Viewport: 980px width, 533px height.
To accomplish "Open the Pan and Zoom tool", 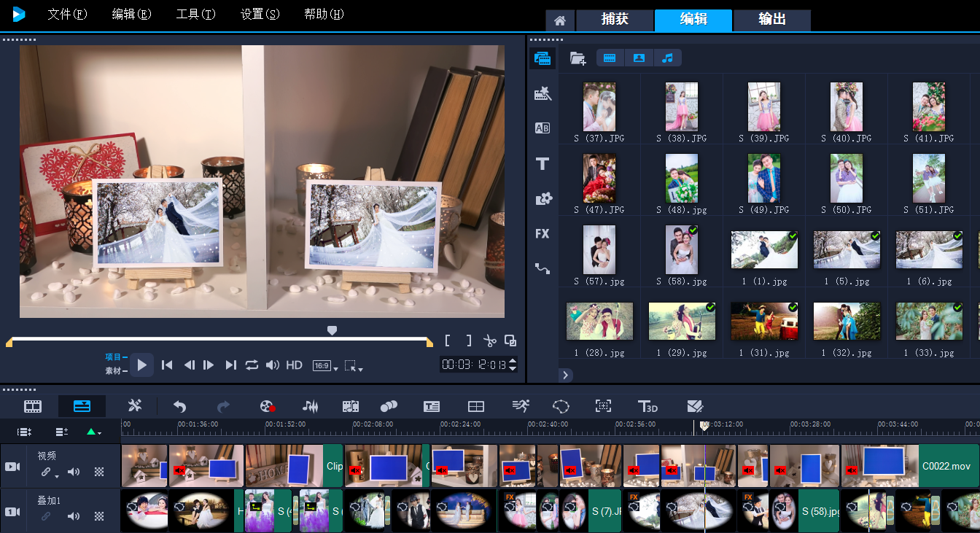I will point(603,406).
